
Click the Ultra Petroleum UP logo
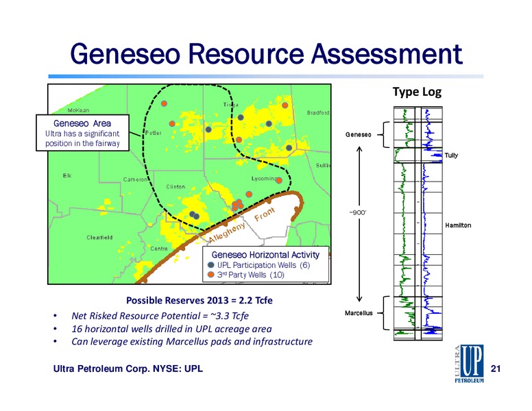coord(469,364)
